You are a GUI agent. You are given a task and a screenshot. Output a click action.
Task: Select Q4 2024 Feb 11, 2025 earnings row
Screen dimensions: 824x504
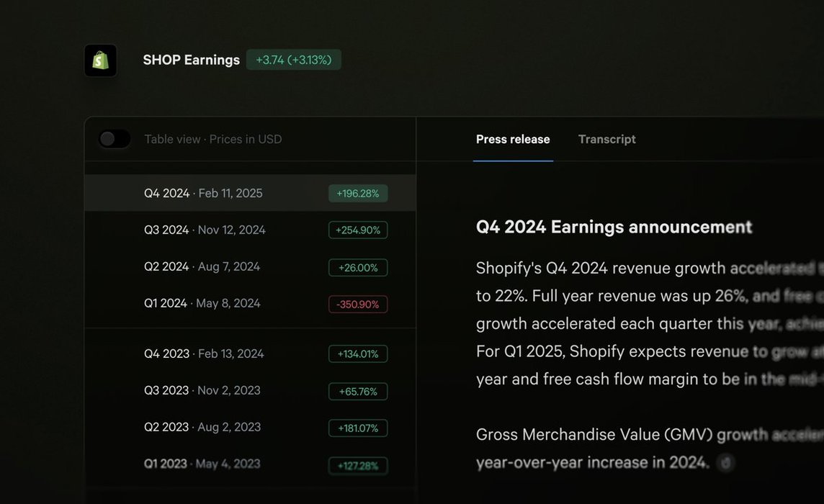pos(203,193)
